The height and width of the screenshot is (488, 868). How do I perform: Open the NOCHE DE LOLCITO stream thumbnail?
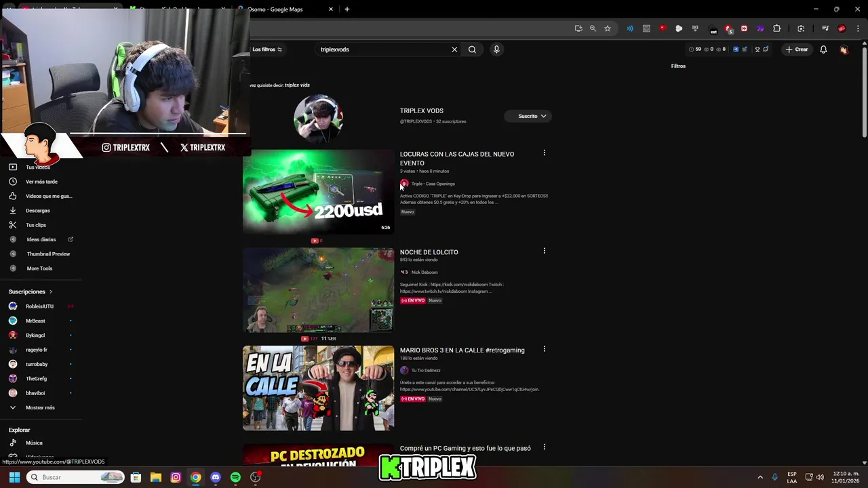(x=318, y=289)
